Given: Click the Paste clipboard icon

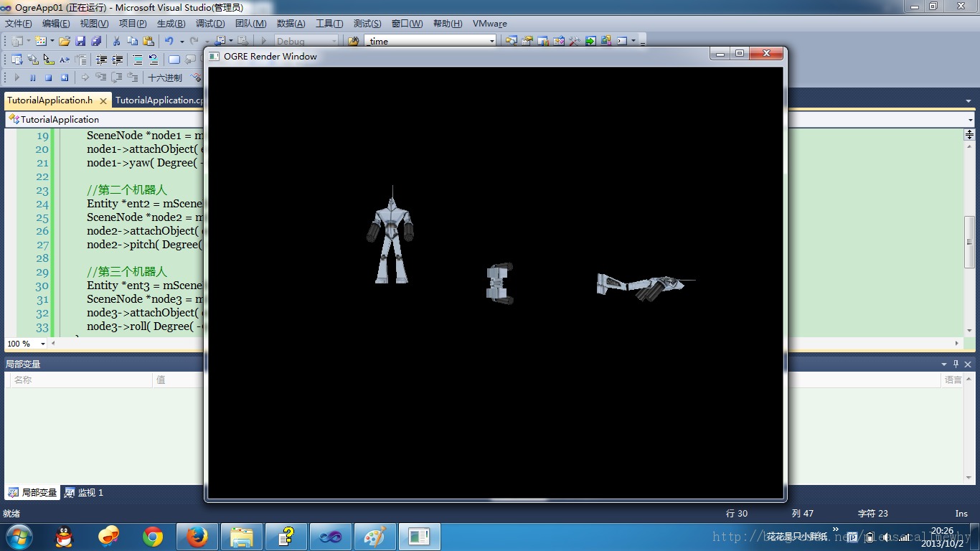Looking at the screenshot, I should [149, 41].
